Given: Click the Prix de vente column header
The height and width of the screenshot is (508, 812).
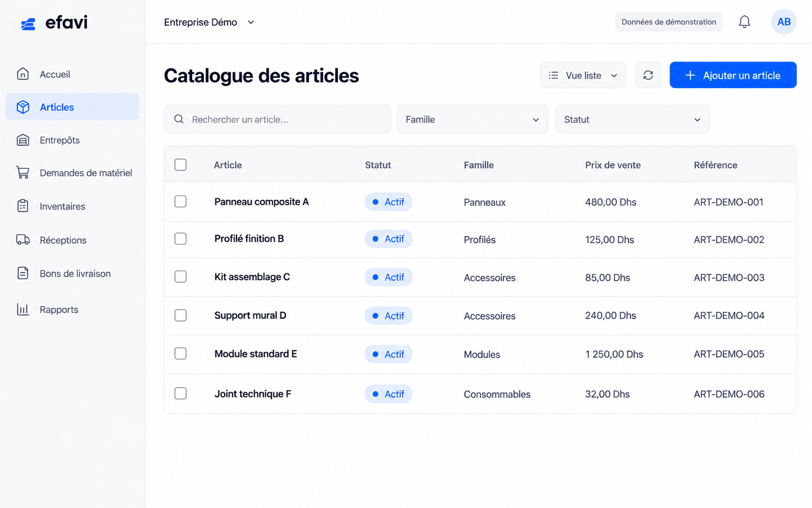Looking at the screenshot, I should tap(613, 165).
